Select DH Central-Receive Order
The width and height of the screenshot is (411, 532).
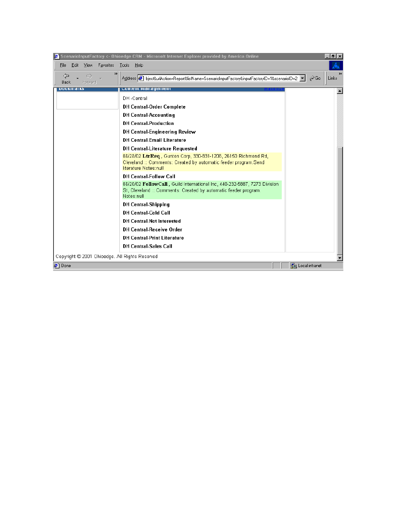coord(153,230)
